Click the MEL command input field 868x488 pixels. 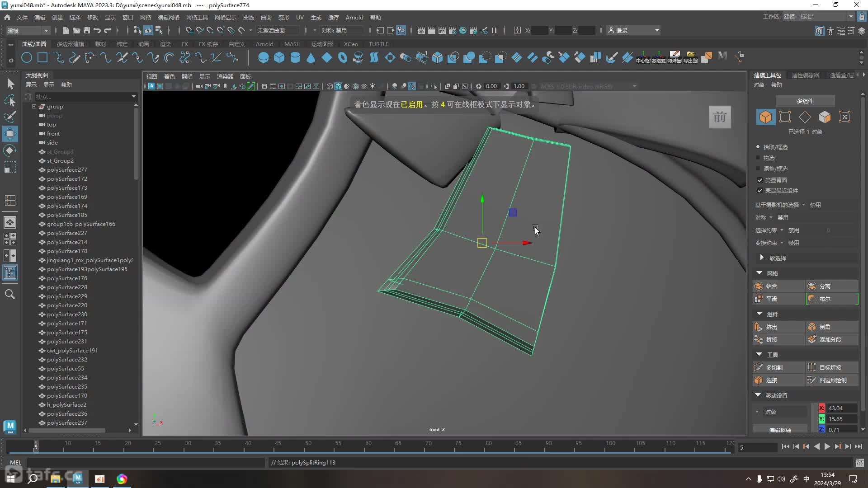[x=146, y=463]
